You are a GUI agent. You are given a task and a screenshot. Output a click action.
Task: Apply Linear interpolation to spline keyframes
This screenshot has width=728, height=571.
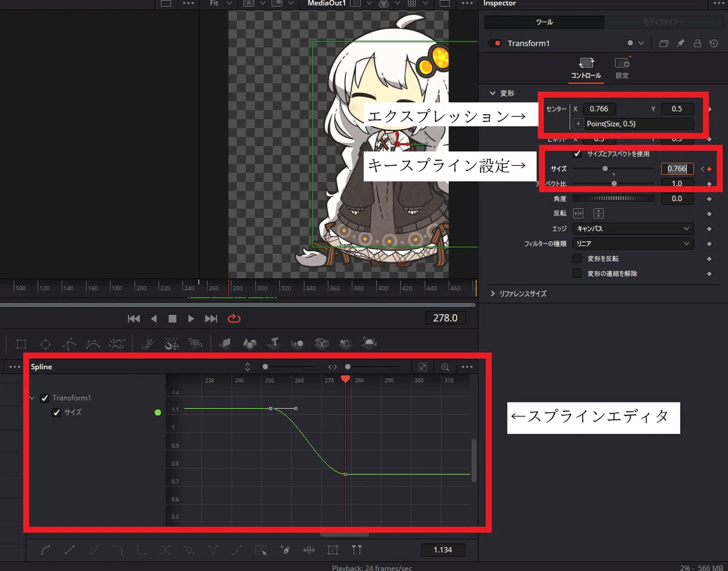[70, 550]
